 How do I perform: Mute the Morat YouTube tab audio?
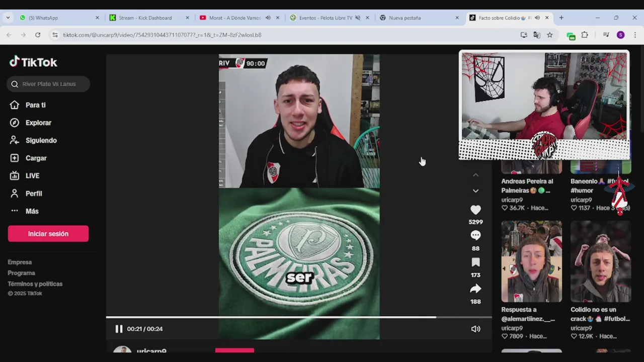[x=268, y=18]
